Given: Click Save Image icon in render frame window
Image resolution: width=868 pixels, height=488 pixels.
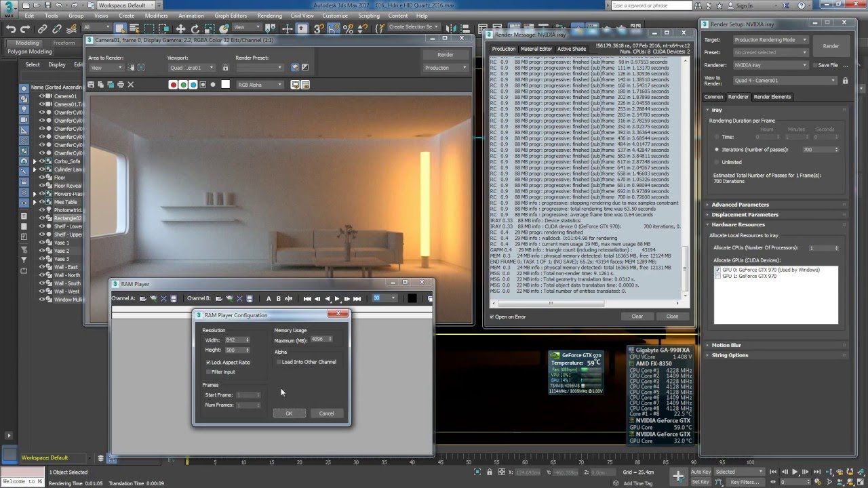Looking at the screenshot, I should point(91,85).
